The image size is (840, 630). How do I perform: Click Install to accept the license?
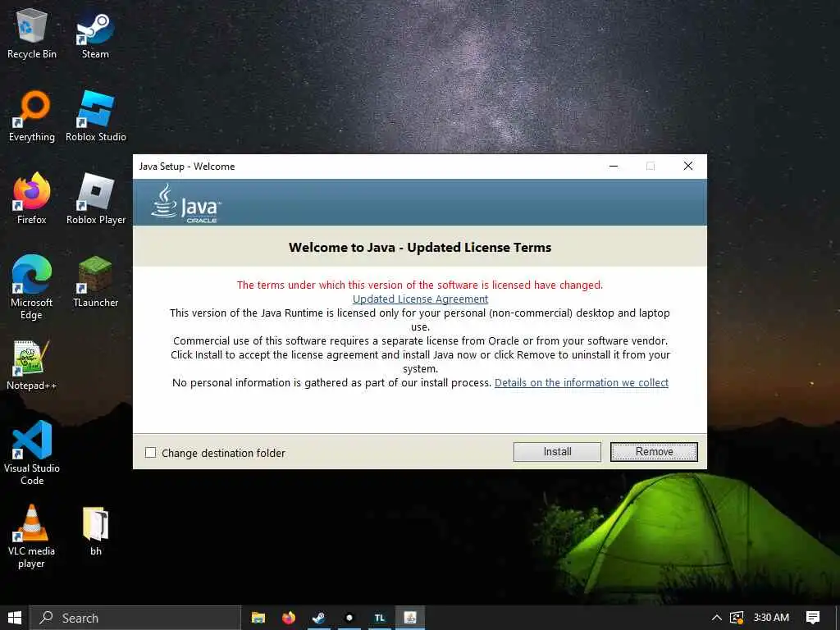[557, 452]
